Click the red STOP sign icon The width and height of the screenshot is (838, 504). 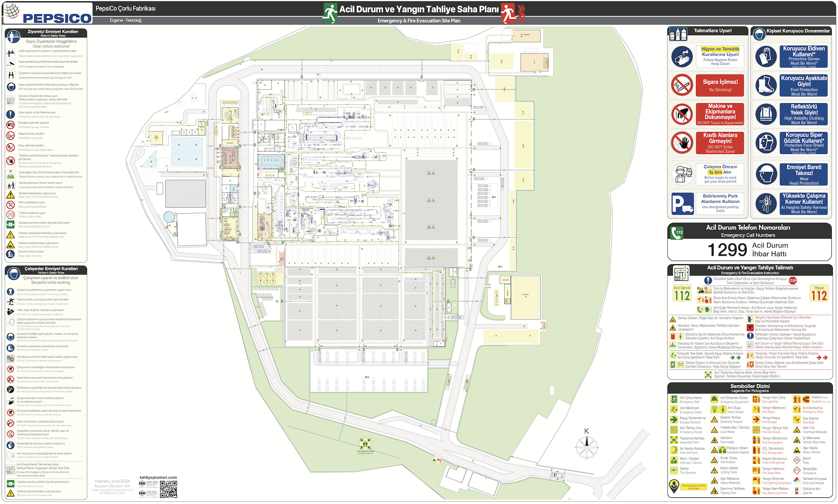pyautogui.click(x=793, y=280)
